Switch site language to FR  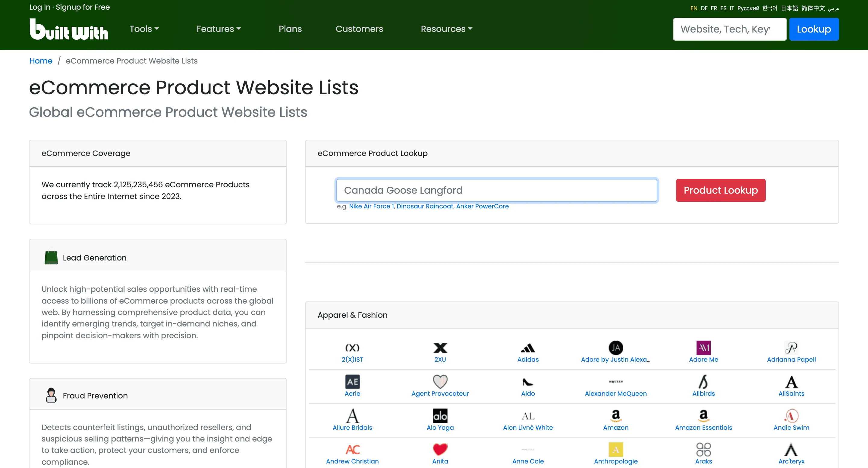[x=713, y=8]
